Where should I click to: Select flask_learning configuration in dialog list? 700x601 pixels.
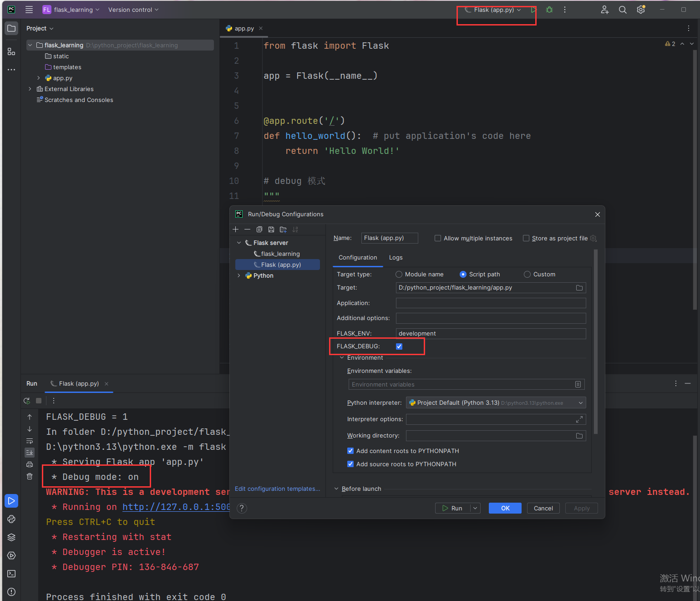pyautogui.click(x=278, y=254)
